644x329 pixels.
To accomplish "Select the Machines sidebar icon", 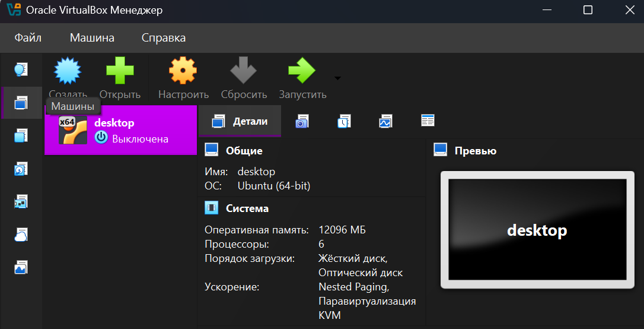I will (21, 102).
